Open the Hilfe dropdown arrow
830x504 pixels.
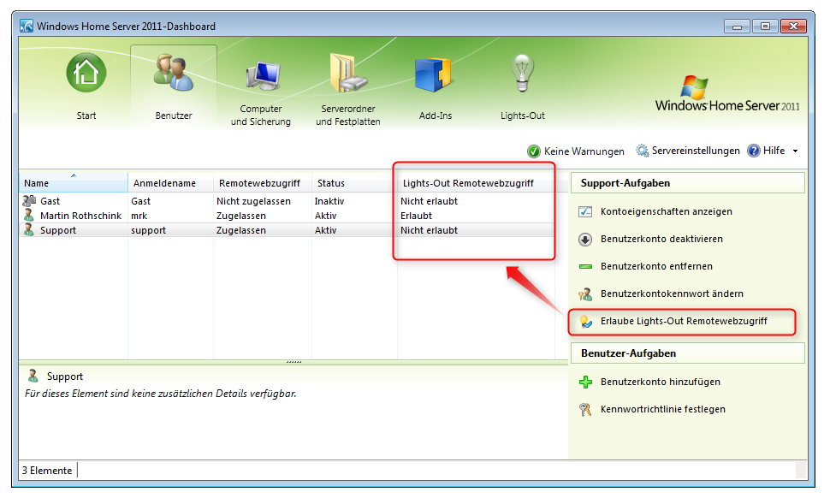(x=795, y=151)
